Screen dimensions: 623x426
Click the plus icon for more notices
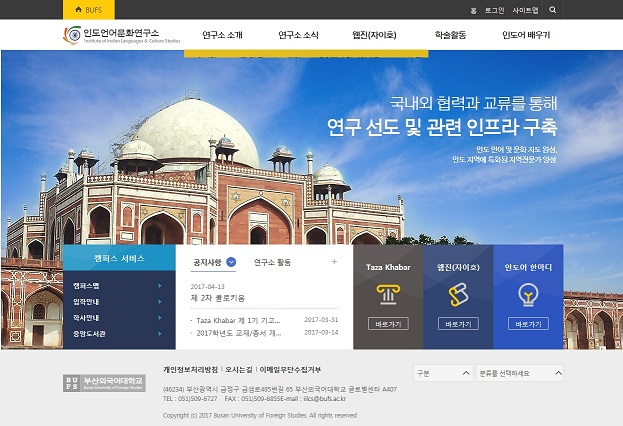334,262
